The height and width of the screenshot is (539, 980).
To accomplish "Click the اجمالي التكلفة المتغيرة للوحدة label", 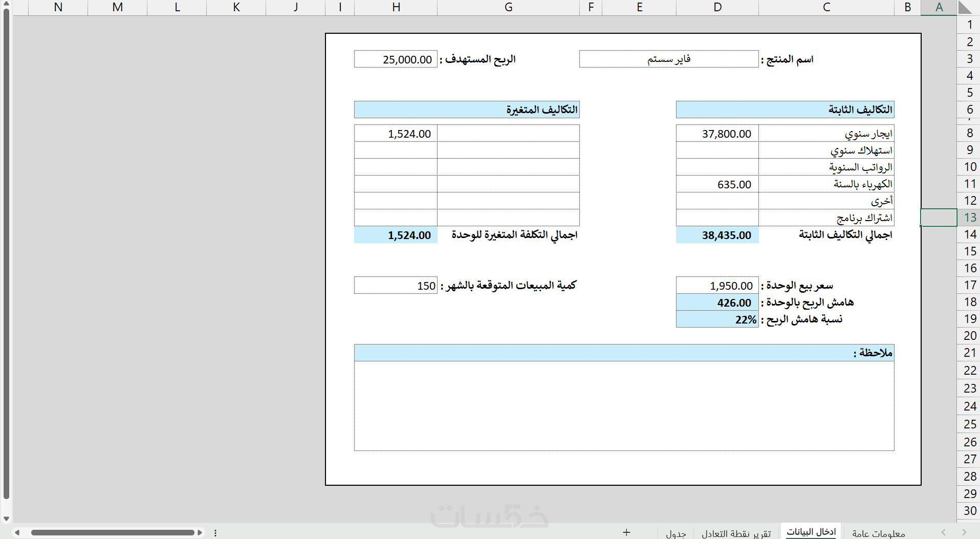I will click(514, 234).
